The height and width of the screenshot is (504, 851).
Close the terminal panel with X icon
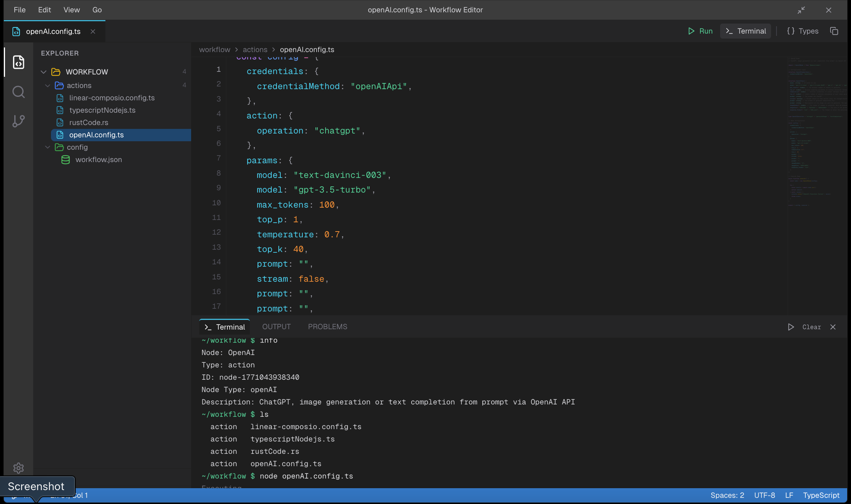pyautogui.click(x=833, y=327)
